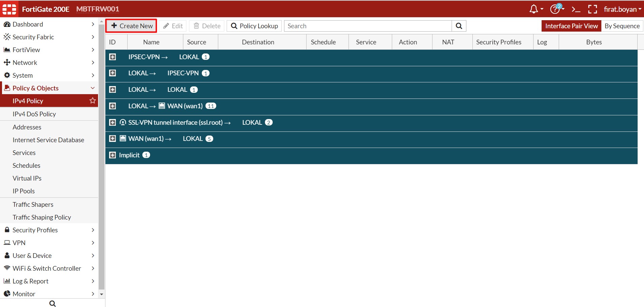This screenshot has height=307, width=644.
Task: Click the Security Profiles column header
Action: [503, 42]
